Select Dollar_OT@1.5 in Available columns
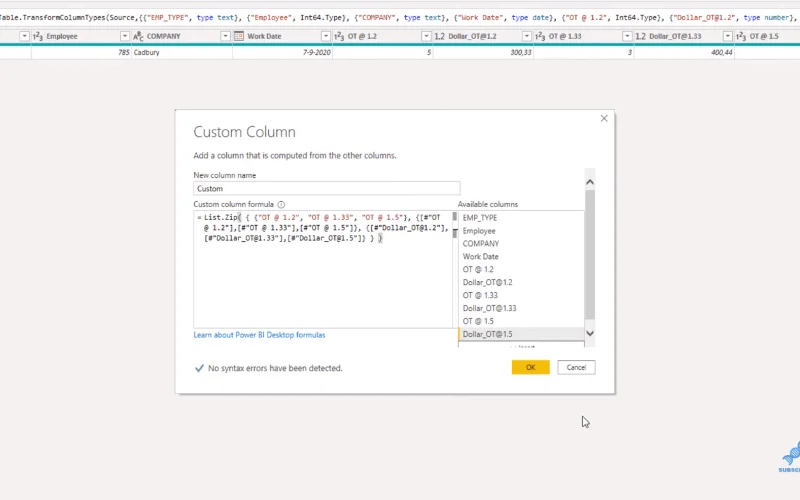 click(x=521, y=334)
